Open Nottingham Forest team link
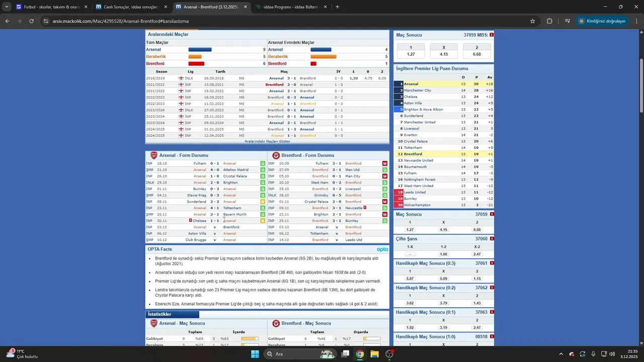This screenshot has height=362, width=644. (x=420, y=179)
